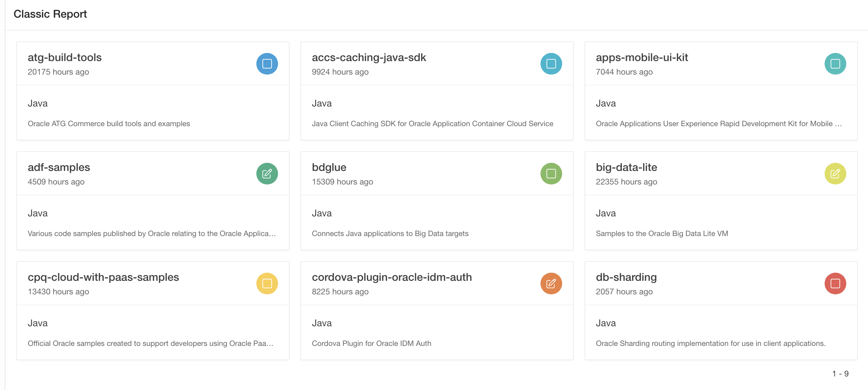Click the yellow-green edit icon on big-data-lite card

point(835,174)
